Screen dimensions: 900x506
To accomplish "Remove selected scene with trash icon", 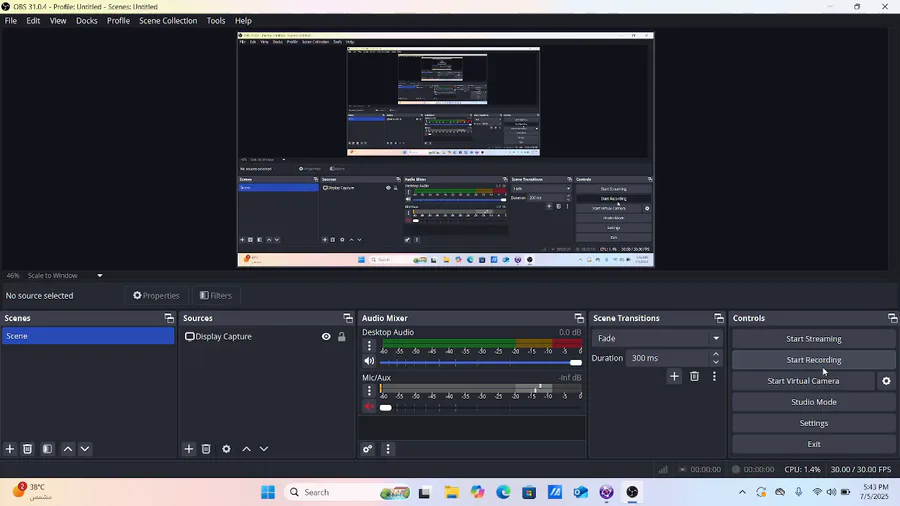I will coord(27,449).
